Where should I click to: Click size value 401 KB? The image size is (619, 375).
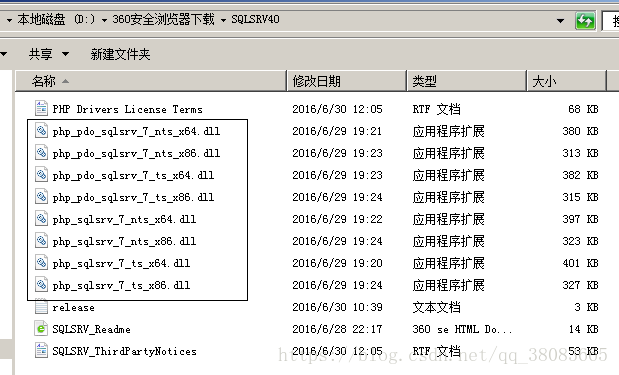[581, 263]
